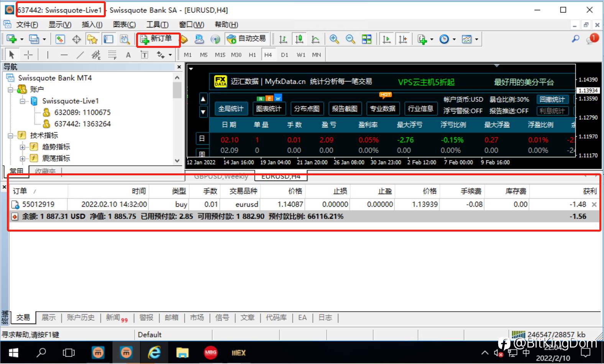Switch to the 日志 terminal tab
Screen dimensions: 604x364
tap(325, 317)
